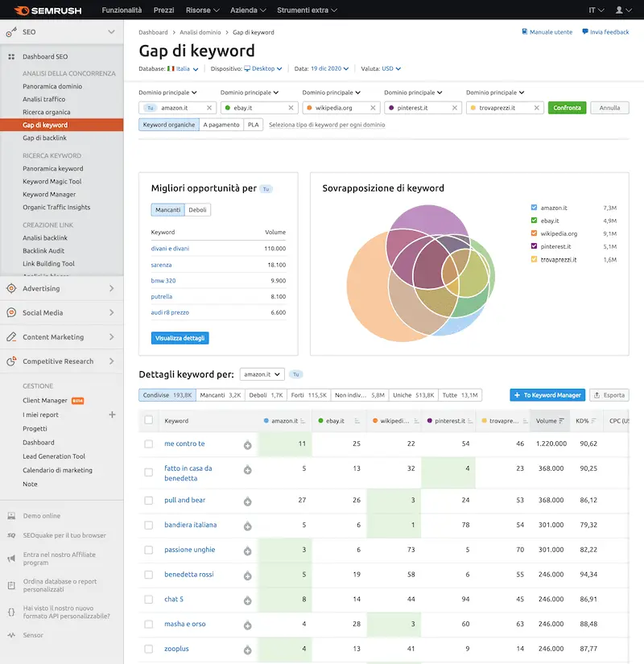Screen dimensions: 644x664
Task: Select the Deboli opportunities tab
Action: [197, 209]
